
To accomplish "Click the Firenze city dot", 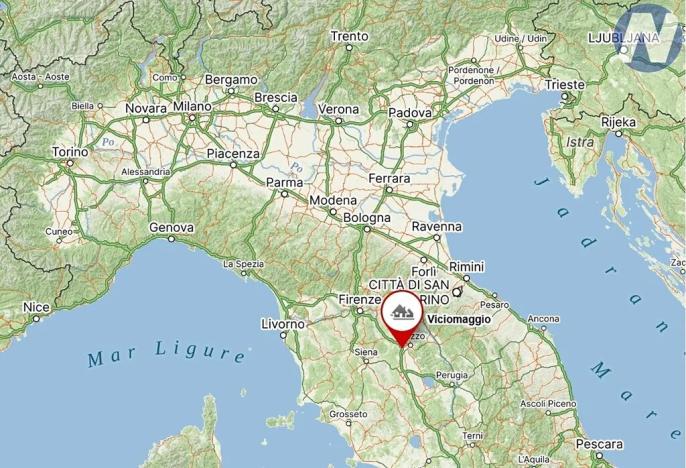I will pos(360,311).
